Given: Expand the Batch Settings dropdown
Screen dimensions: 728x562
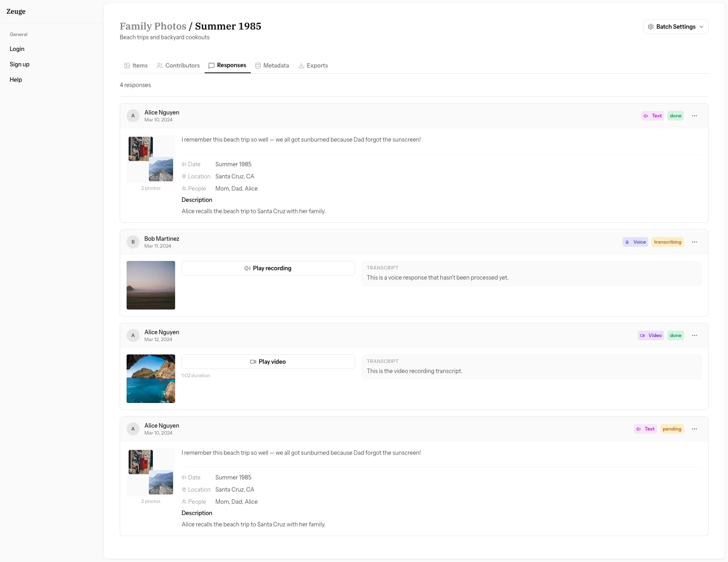Looking at the screenshot, I should [x=675, y=27].
